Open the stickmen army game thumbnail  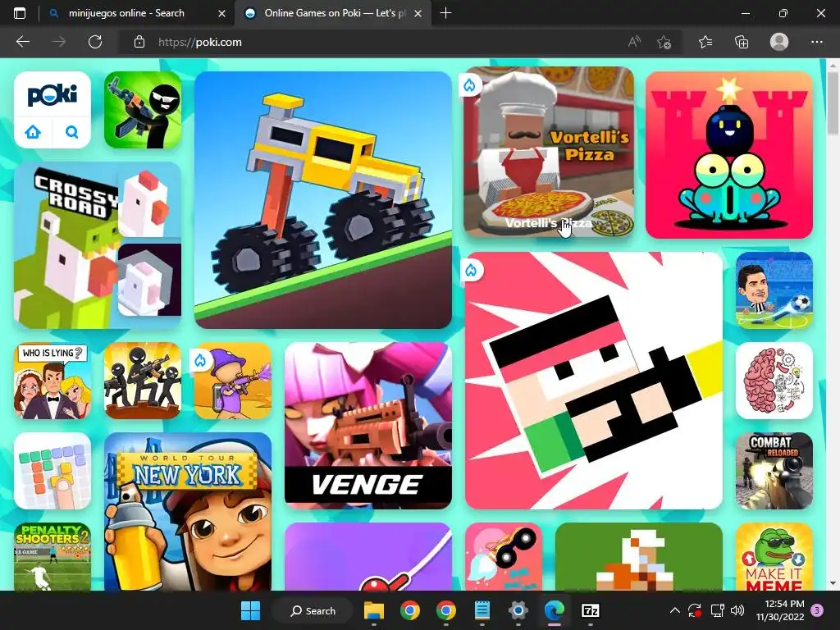[x=143, y=381]
